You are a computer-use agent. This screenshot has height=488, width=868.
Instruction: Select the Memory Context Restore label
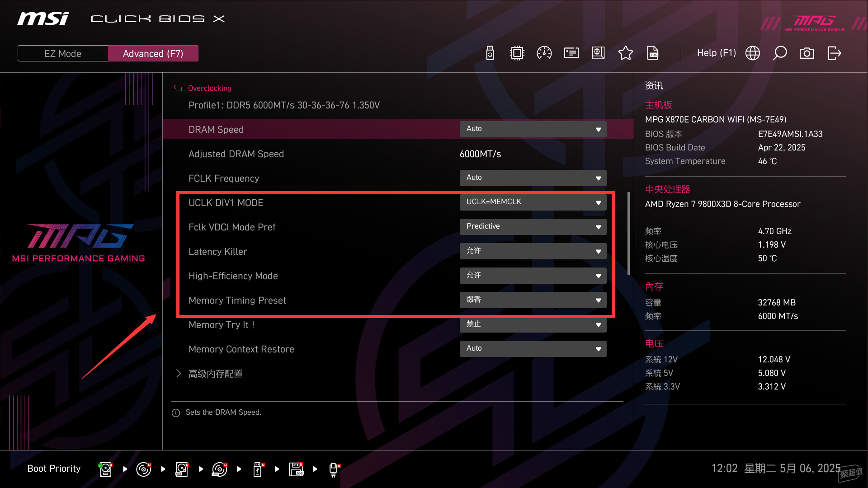click(x=241, y=349)
